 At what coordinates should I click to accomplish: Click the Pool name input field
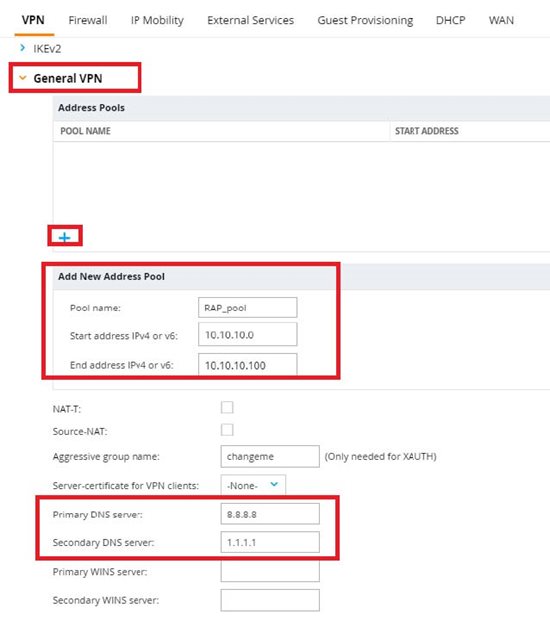248,308
